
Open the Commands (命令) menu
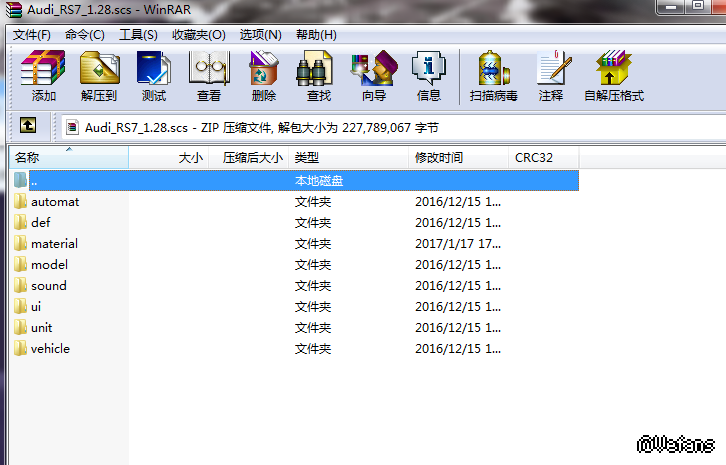click(x=85, y=35)
